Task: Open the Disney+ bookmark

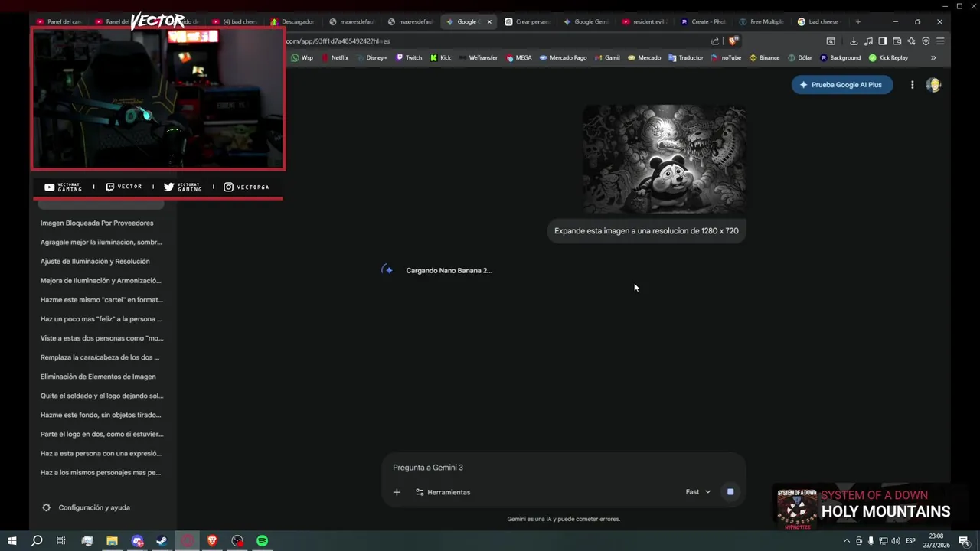Action: (371, 57)
